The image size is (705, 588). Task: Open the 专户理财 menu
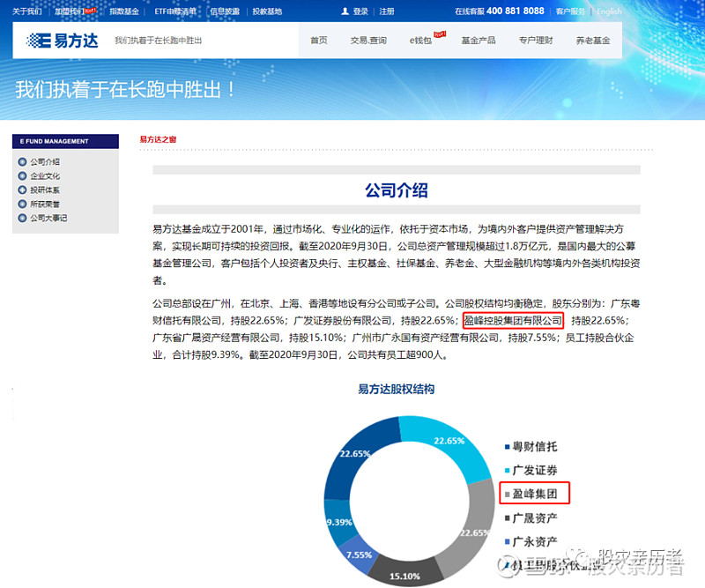pos(535,41)
